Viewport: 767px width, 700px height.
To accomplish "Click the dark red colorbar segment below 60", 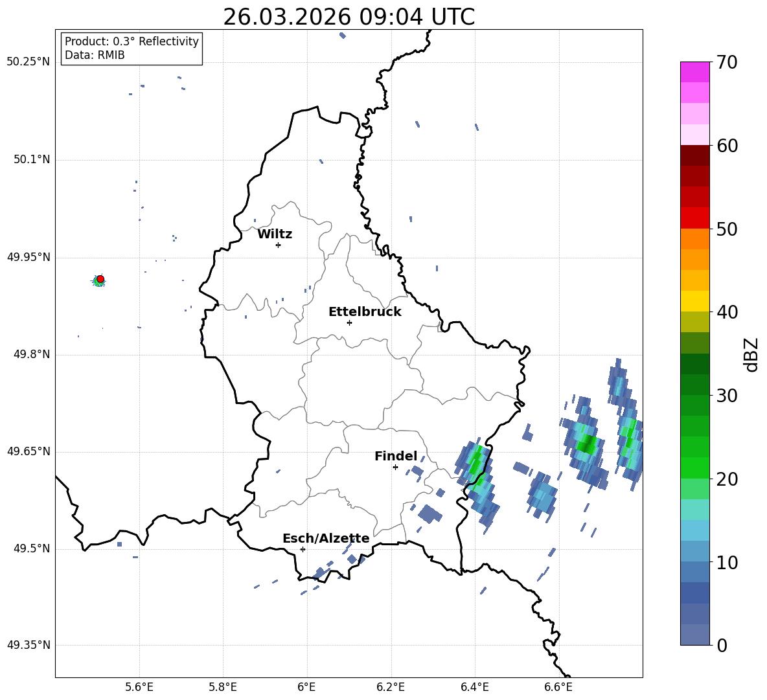I will point(694,155).
